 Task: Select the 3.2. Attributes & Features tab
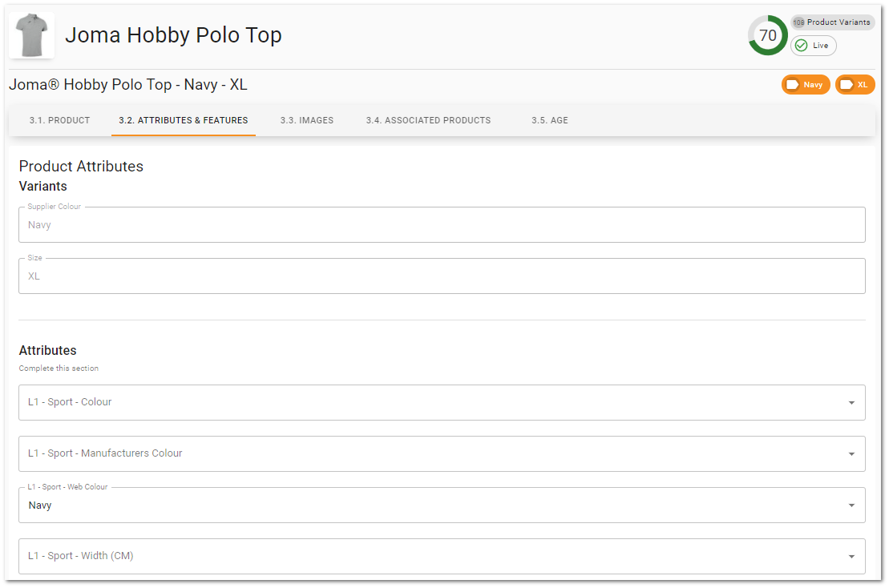tap(183, 120)
